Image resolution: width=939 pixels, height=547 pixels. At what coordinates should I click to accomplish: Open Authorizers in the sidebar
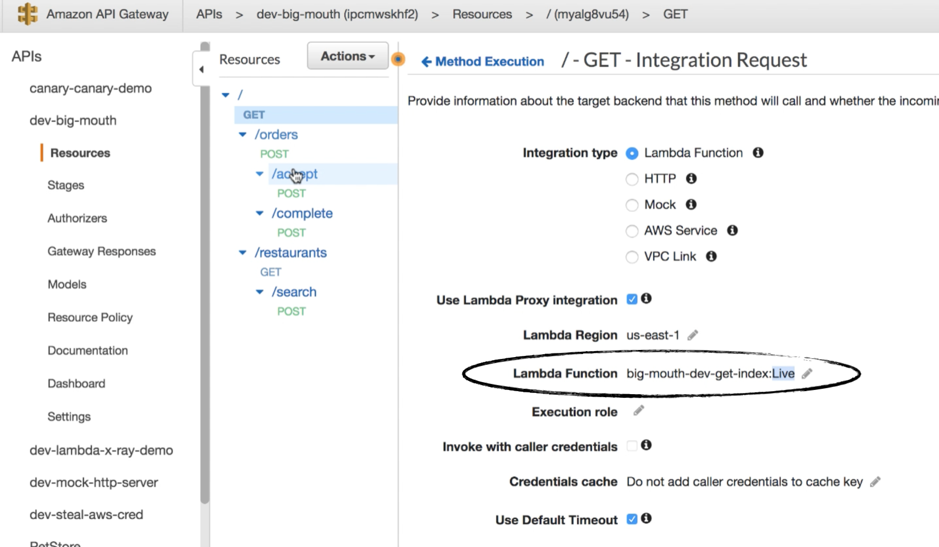click(77, 218)
